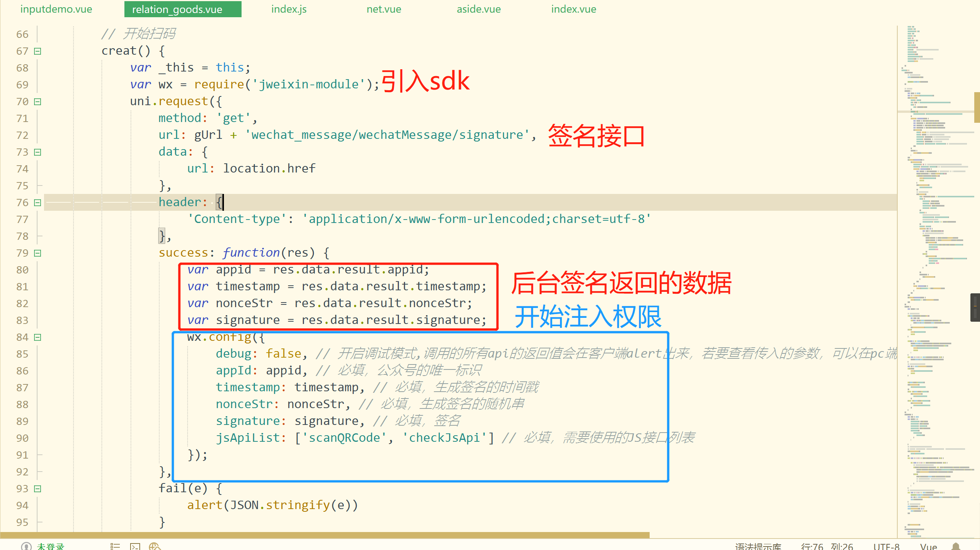
Task: Fold the data object at line 73
Action: (38, 152)
